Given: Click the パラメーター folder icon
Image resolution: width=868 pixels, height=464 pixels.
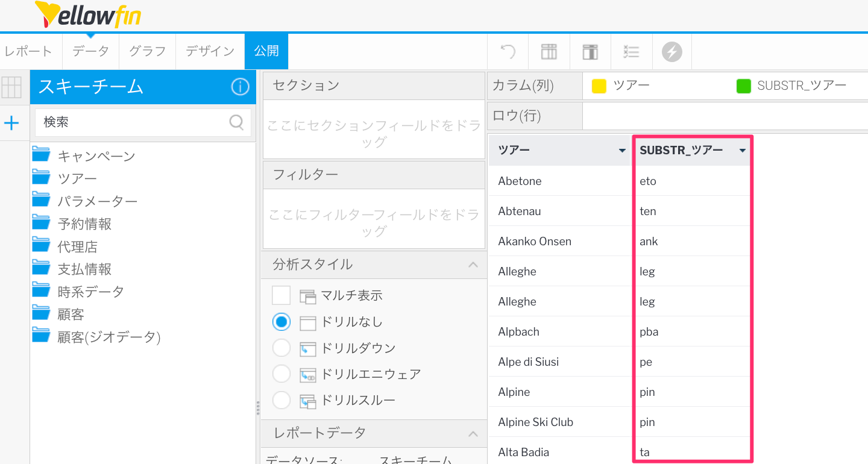Looking at the screenshot, I should [41, 199].
